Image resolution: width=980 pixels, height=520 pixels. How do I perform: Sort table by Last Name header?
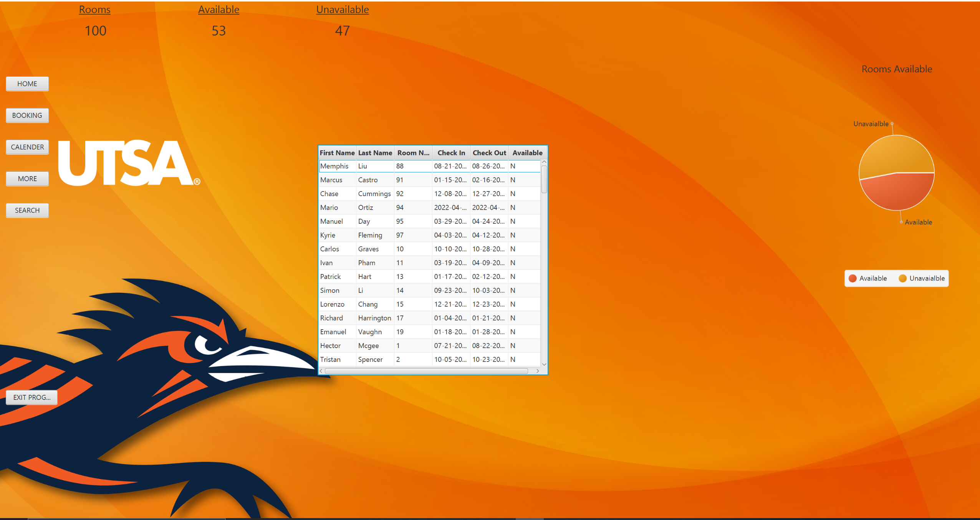pos(375,153)
